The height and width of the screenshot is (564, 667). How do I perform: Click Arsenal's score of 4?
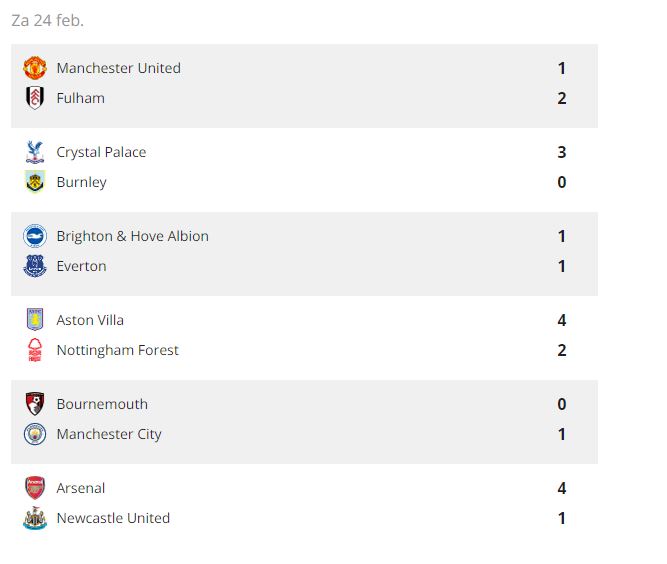click(x=562, y=488)
